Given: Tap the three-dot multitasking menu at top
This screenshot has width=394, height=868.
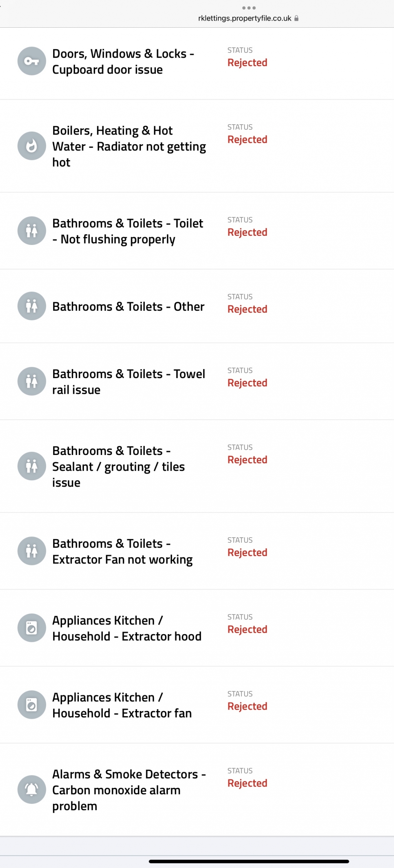Looking at the screenshot, I should pyautogui.click(x=249, y=8).
